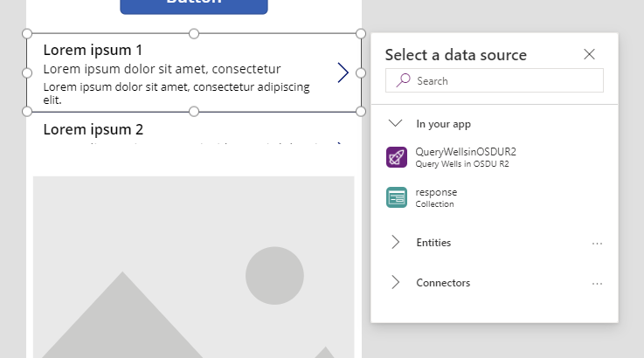Collapse the In your app section

pyautogui.click(x=395, y=123)
